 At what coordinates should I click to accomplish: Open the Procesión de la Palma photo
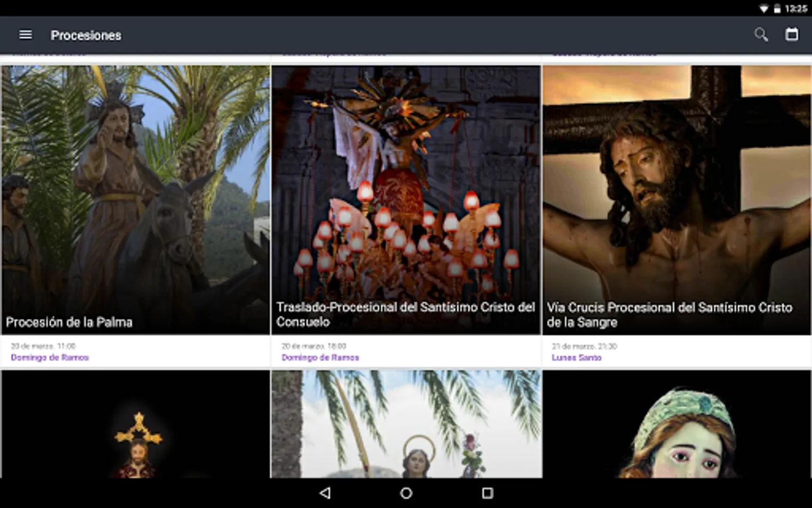tap(135, 200)
